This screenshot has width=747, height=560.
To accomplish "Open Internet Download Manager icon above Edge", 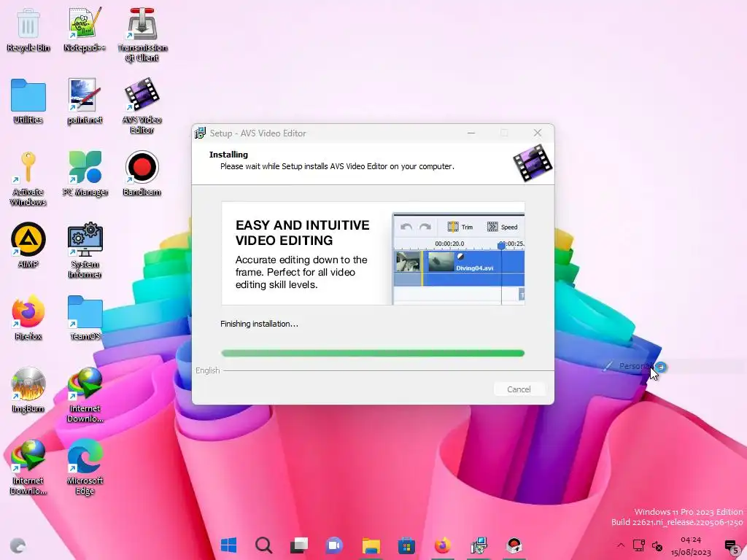I will (x=85, y=394).
